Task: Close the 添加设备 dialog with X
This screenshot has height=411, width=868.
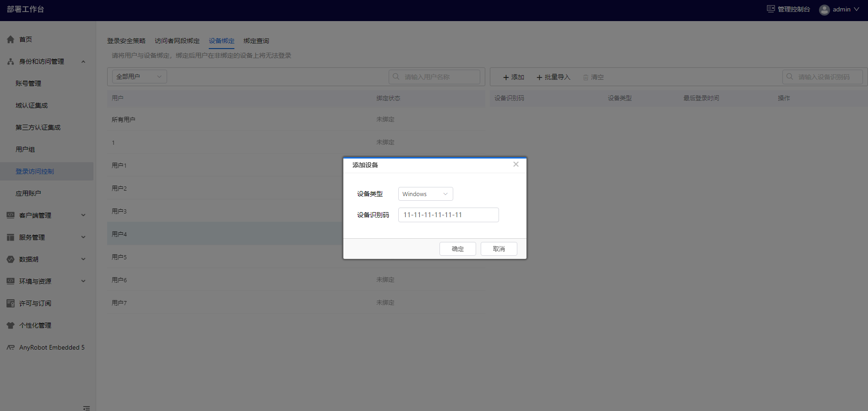Action: coord(516,164)
